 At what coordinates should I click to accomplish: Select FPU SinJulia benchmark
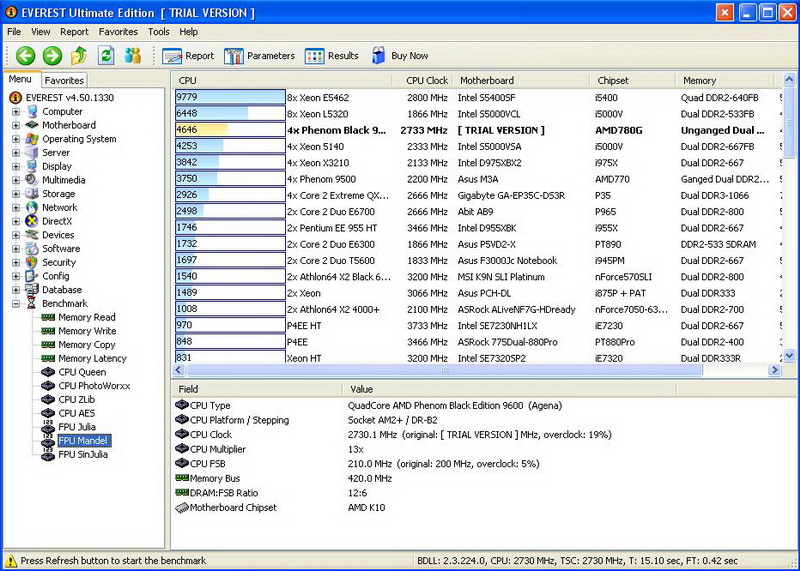point(83,455)
